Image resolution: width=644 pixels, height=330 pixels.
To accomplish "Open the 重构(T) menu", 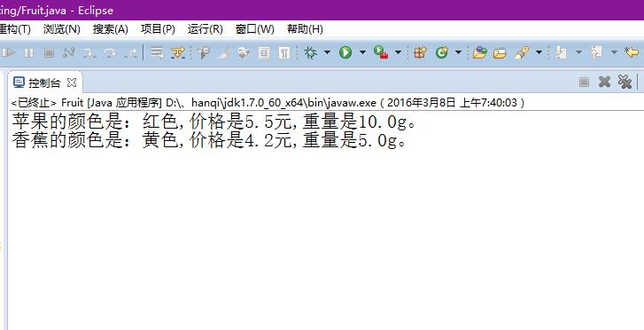I will pos(15,29).
